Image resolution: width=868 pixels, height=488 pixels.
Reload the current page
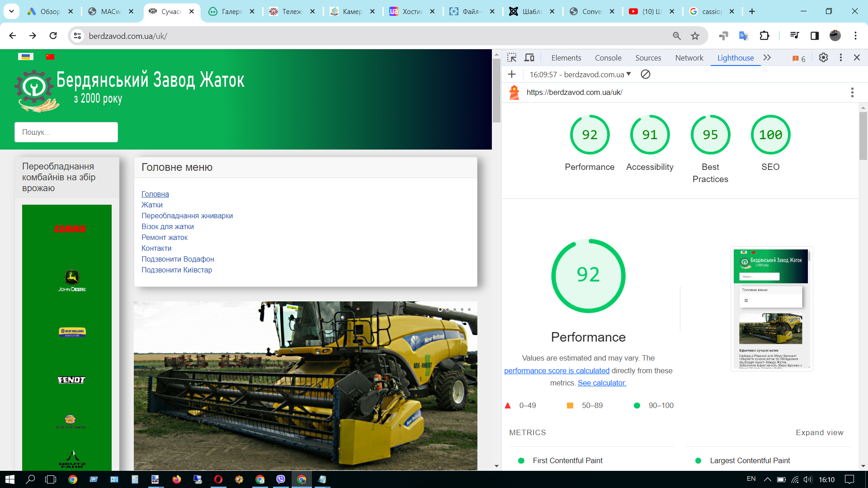click(53, 36)
